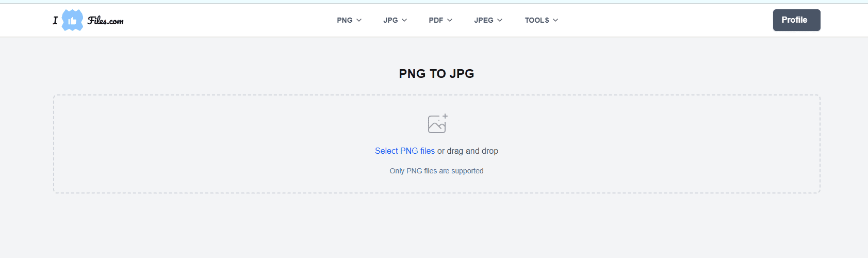Expand the chevron next to PNG
Viewport: 868px width, 258px height.
click(x=359, y=20)
